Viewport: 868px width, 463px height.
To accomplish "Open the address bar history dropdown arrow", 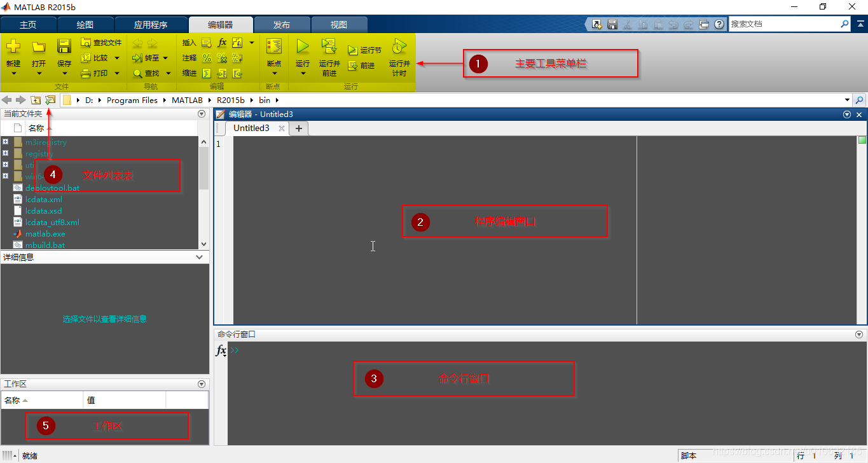I will pos(847,100).
